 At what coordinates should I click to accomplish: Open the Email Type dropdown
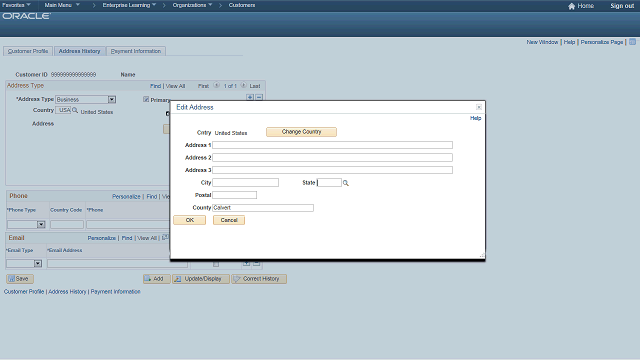(38, 264)
